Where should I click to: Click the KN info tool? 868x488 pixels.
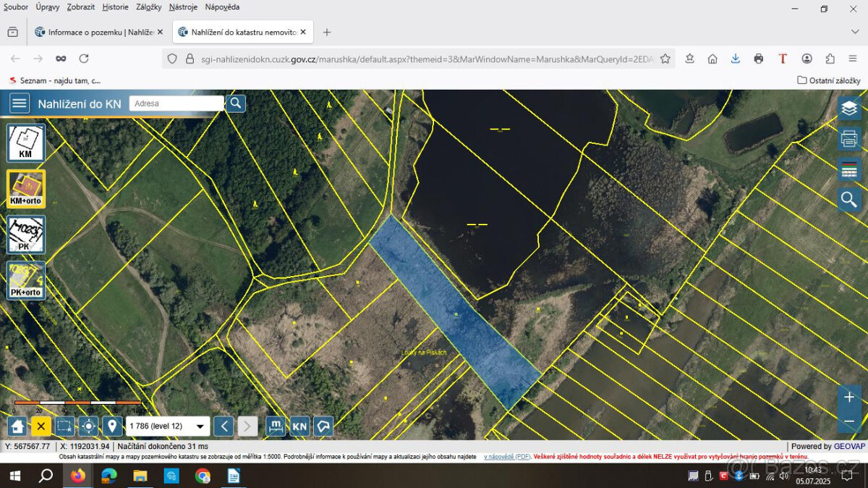[299, 426]
